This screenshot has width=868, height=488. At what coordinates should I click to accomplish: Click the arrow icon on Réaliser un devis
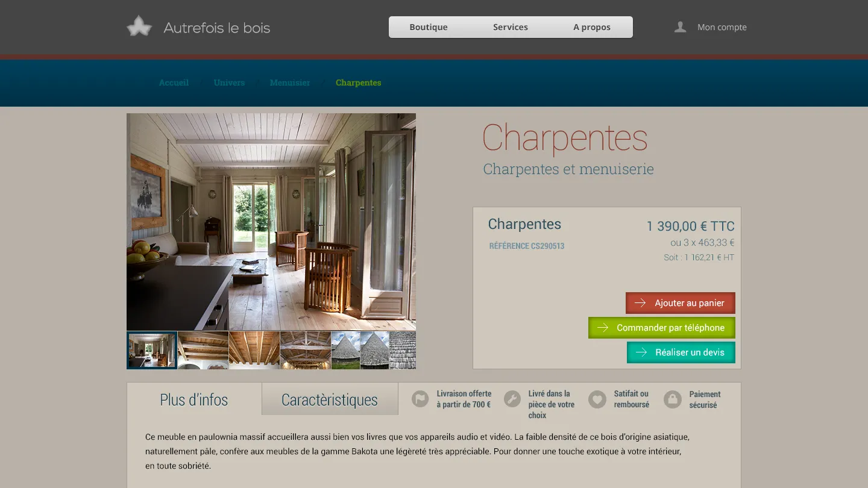coord(641,352)
